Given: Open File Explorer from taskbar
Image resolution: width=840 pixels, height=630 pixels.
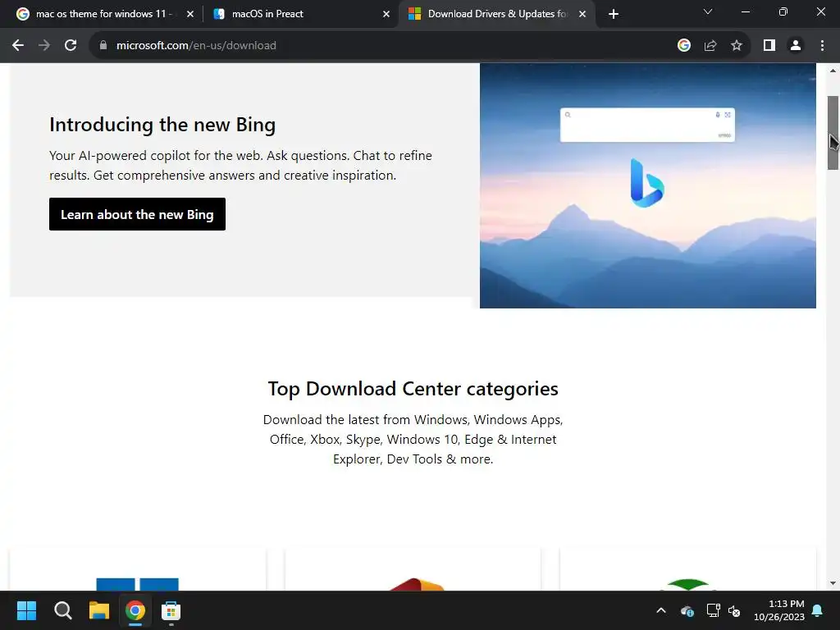Looking at the screenshot, I should pos(98,610).
